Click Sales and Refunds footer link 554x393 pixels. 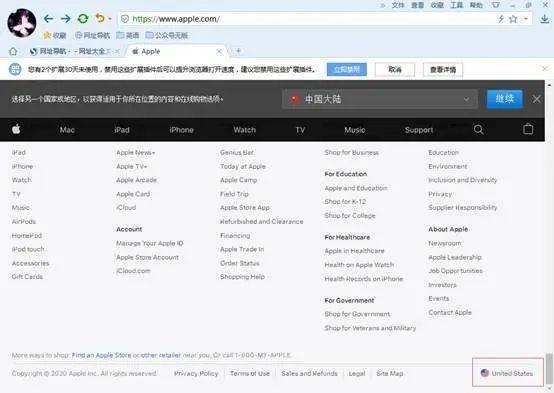[x=309, y=373]
